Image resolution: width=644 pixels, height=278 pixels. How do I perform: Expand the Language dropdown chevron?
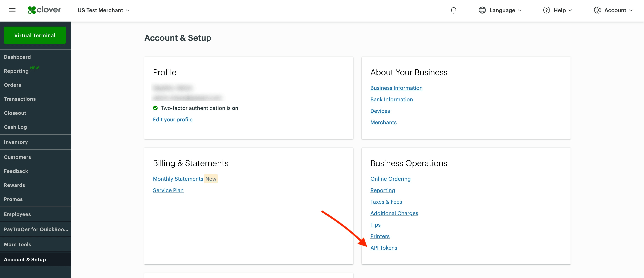519,11
